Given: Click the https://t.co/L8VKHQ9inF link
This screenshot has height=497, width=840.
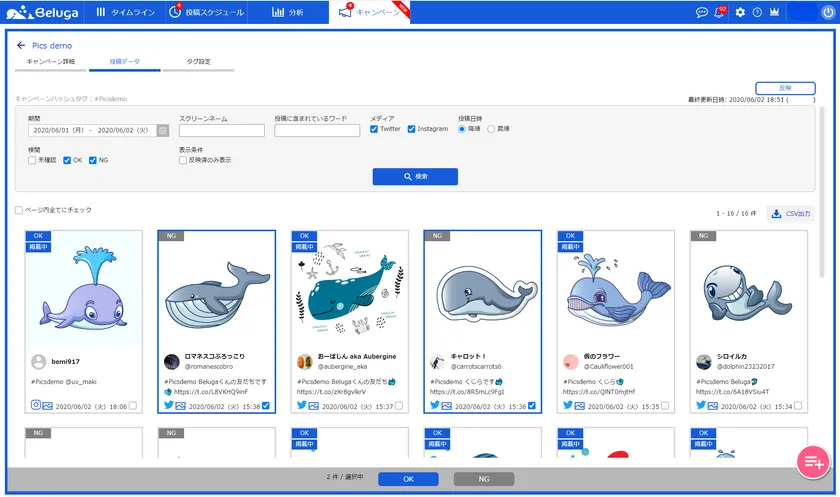Looking at the screenshot, I should [211, 392].
